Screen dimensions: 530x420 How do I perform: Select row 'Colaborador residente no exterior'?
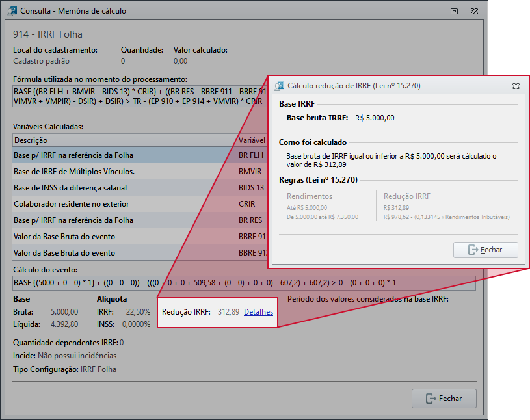tap(140, 203)
